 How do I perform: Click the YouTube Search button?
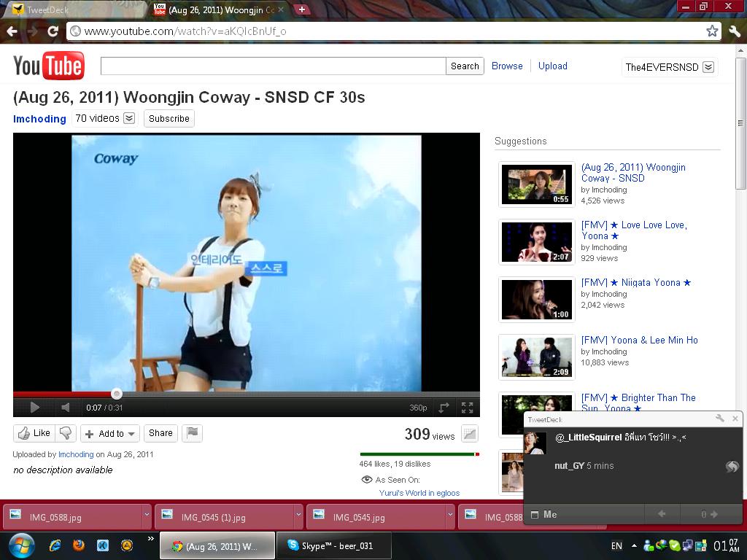coord(465,66)
